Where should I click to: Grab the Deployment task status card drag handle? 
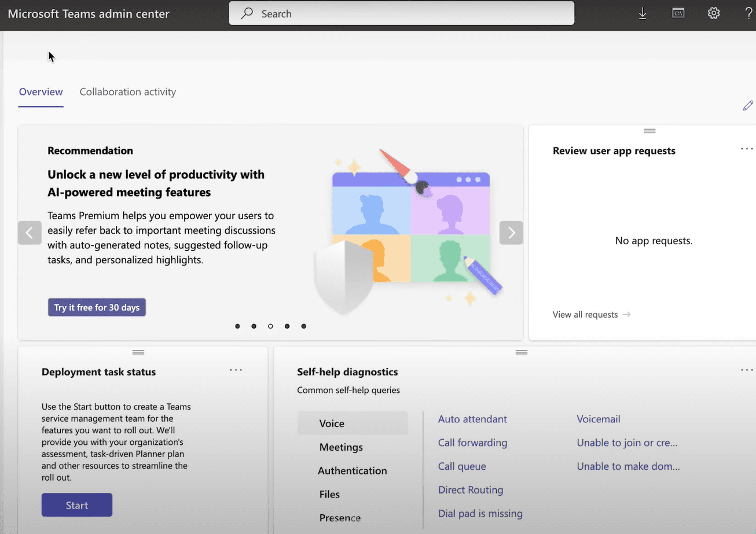(x=138, y=352)
